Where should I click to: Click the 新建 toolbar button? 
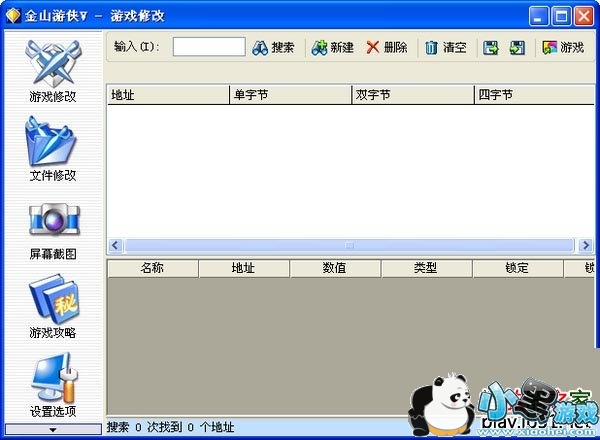333,48
